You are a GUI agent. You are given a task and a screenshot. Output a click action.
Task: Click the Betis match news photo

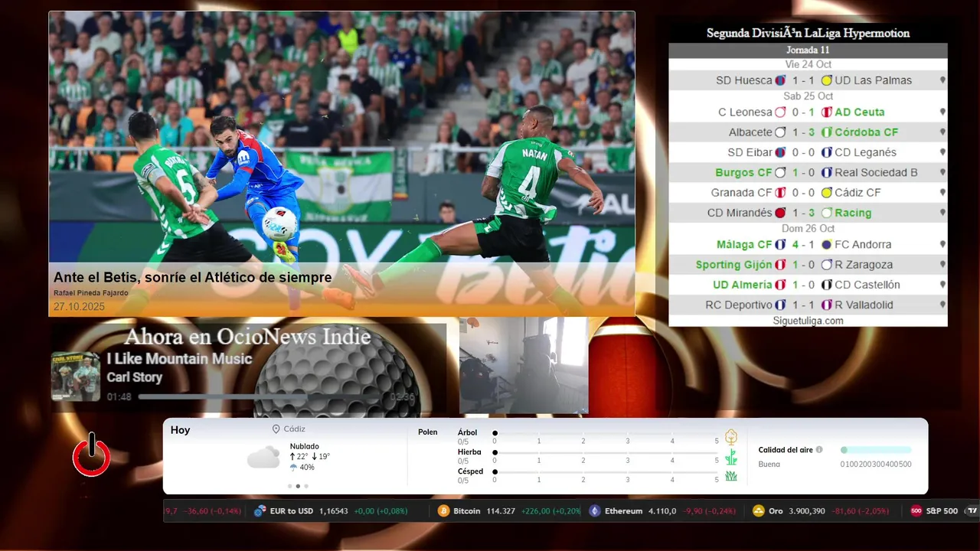[x=342, y=163]
